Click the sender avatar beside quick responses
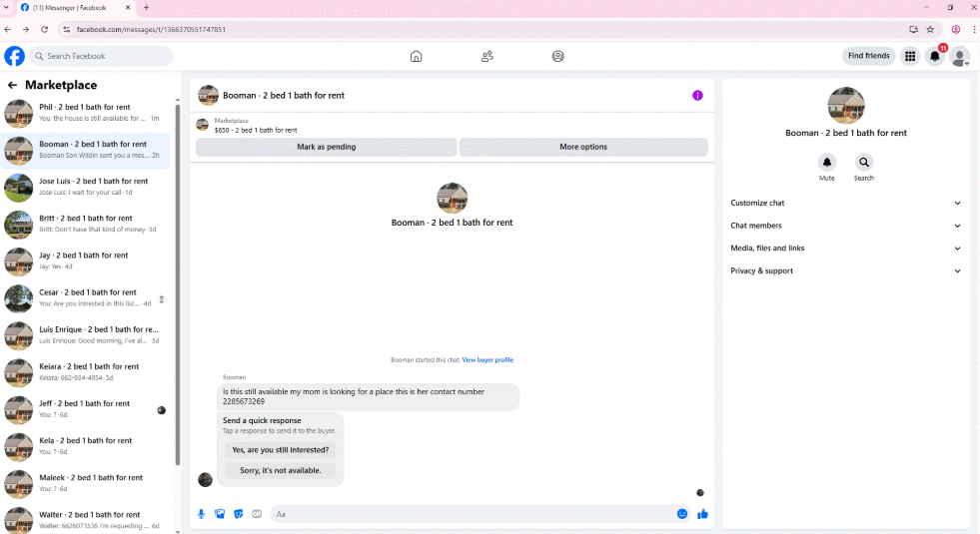Screen dimensions: 980x534 point(205,480)
